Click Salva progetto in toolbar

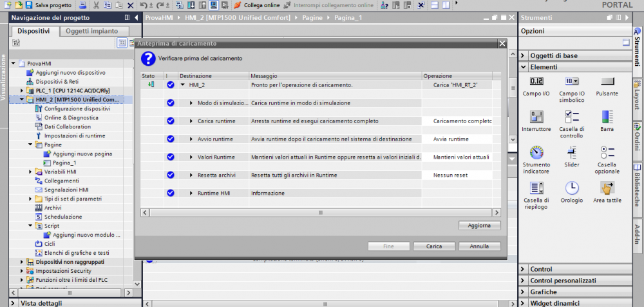(48, 5)
